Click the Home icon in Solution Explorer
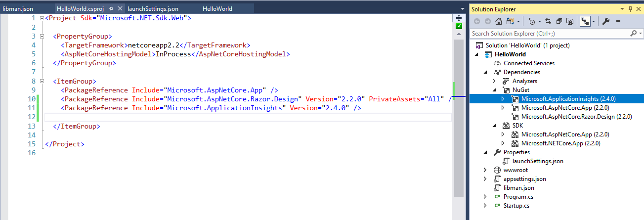 498,22
